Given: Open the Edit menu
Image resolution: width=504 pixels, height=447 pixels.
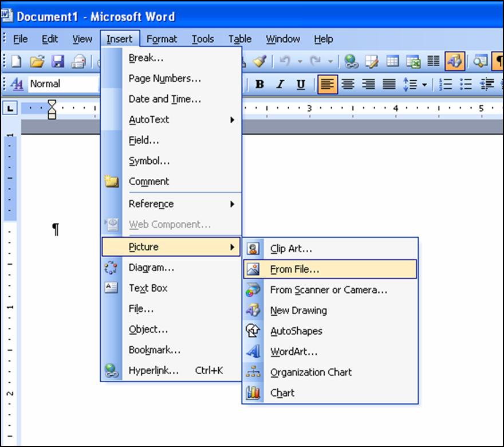Looking at the screenshot, I should [50, 39].
